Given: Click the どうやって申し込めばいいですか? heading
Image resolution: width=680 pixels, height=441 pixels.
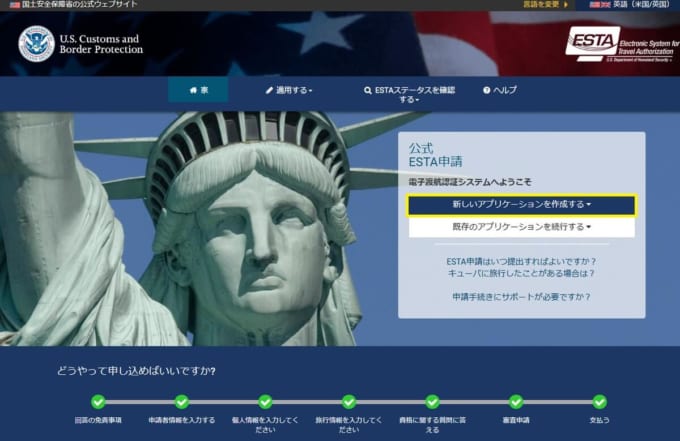Looking at the screenshot, I should (x=136, y=371).
